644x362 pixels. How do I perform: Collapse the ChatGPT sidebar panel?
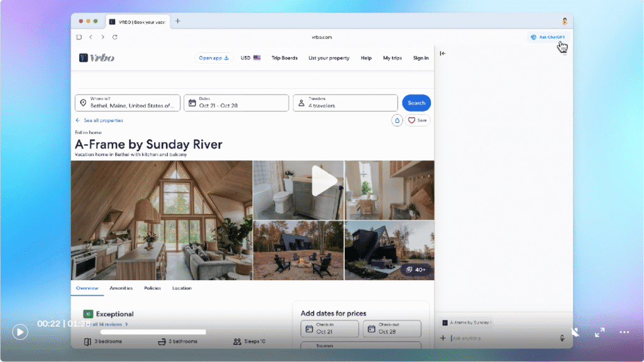[443, 54]
